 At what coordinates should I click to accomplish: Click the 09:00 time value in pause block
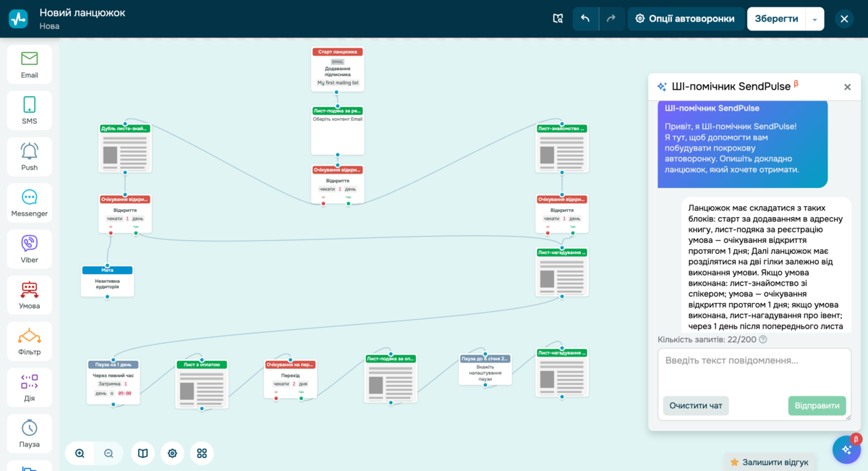click(x=124, y=393)
